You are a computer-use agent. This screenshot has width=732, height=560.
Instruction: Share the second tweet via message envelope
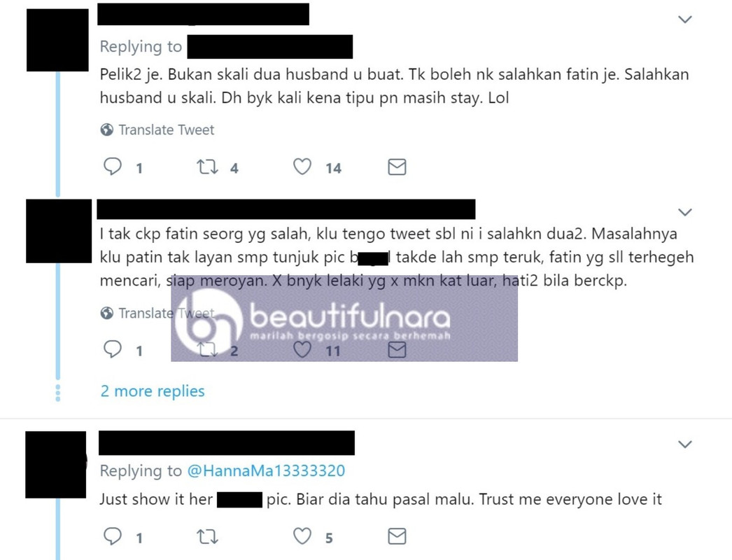click(397, 349)
